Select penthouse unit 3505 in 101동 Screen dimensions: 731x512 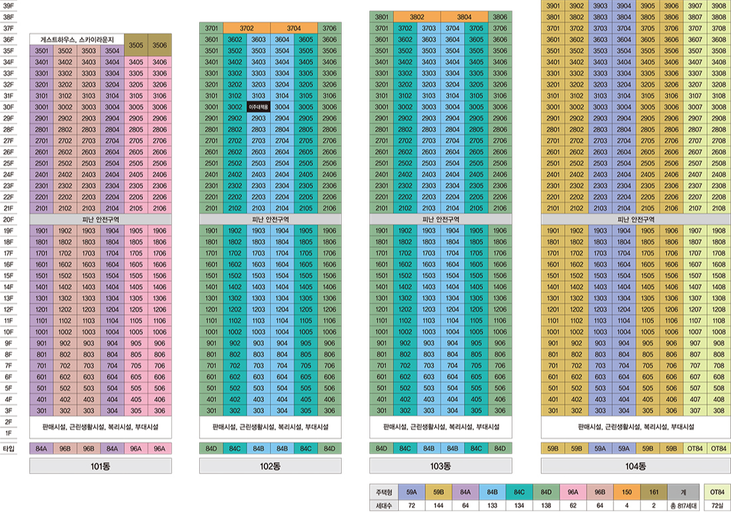136,45
